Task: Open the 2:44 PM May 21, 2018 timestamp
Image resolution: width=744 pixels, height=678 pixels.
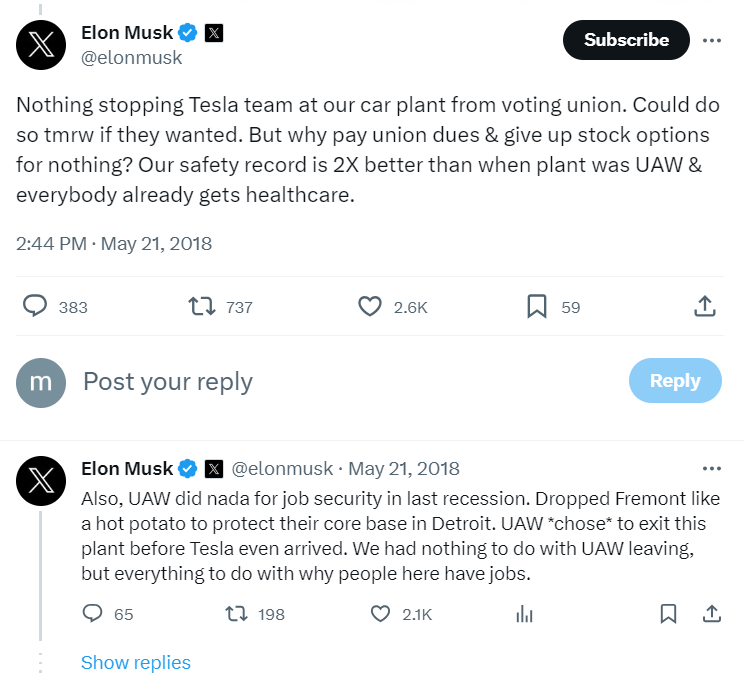Action: (114, 244)
